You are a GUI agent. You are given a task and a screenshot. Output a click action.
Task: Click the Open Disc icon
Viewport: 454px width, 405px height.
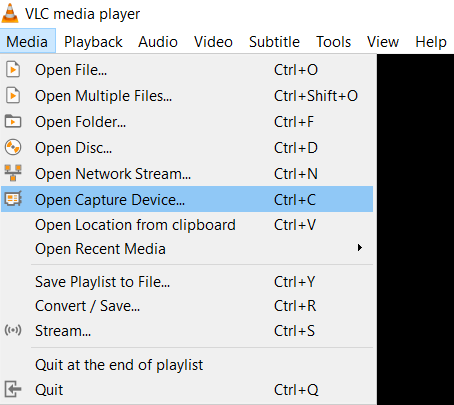pyautogui.click(x=13, y=147)
